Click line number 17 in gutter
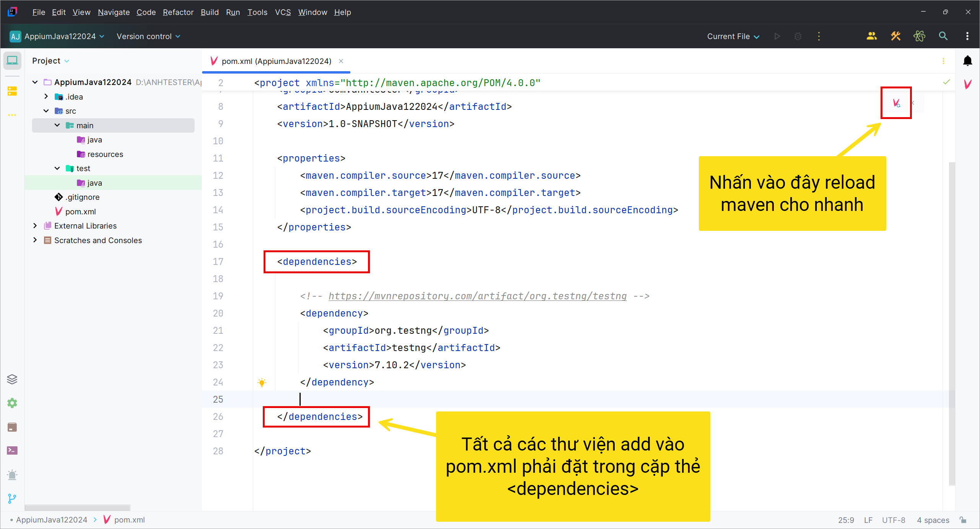This screenshot has height=529, width=980. tap(218, 261)
